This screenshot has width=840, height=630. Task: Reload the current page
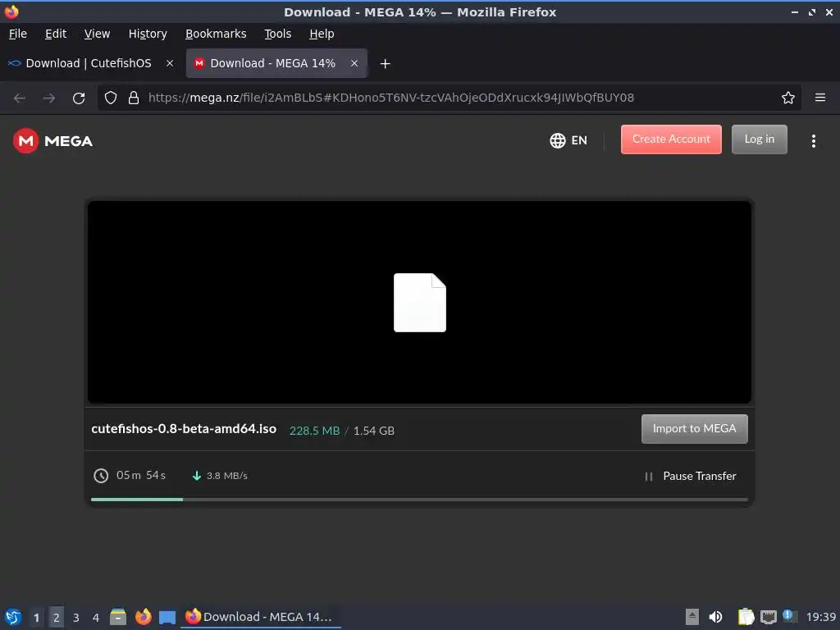79,98
